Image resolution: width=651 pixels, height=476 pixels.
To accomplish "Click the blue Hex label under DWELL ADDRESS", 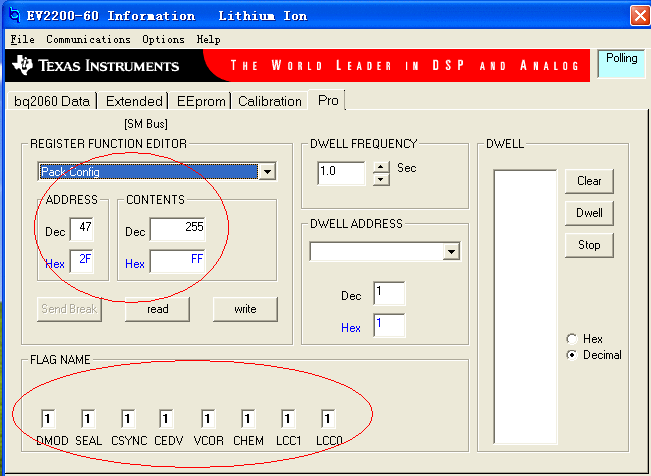I will pos(350,328).
